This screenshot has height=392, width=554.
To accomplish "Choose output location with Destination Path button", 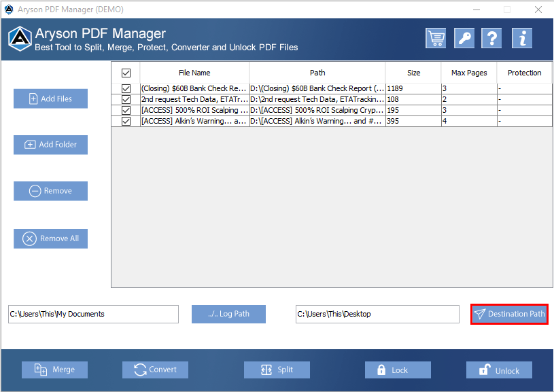I will (x=510, y=314).
